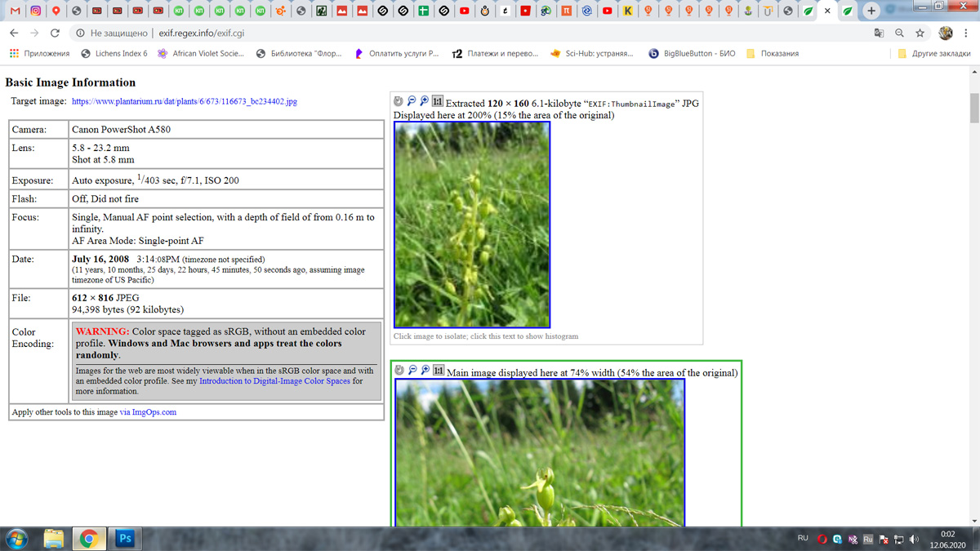Click the 1:1 icon above the main image

click(439, 371)
